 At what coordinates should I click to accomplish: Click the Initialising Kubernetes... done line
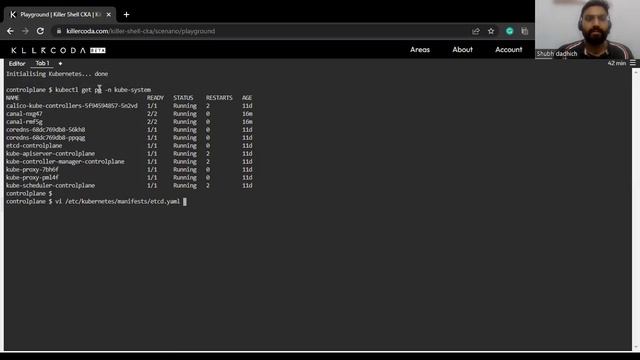coord(57,74)
